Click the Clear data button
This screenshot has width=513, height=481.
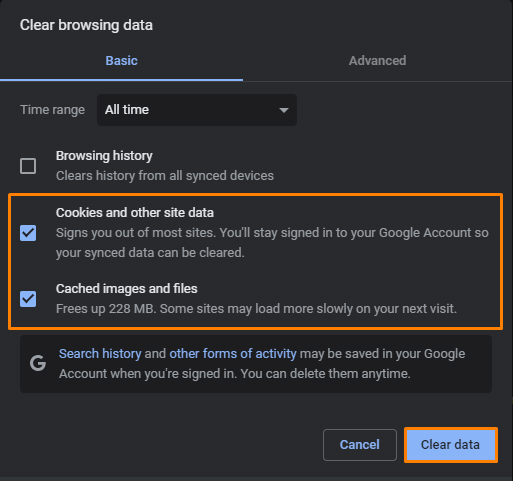tap(451, 445)
